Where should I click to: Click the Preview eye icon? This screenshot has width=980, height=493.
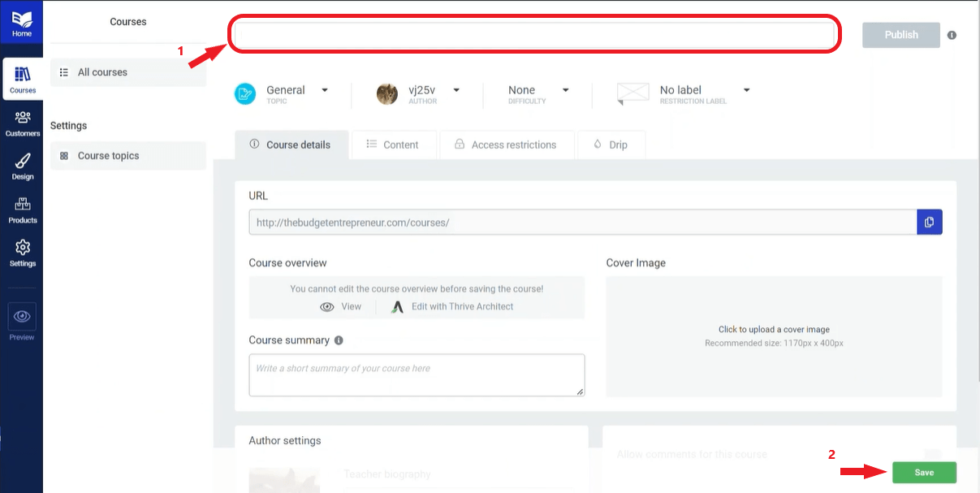coord(22,316)
